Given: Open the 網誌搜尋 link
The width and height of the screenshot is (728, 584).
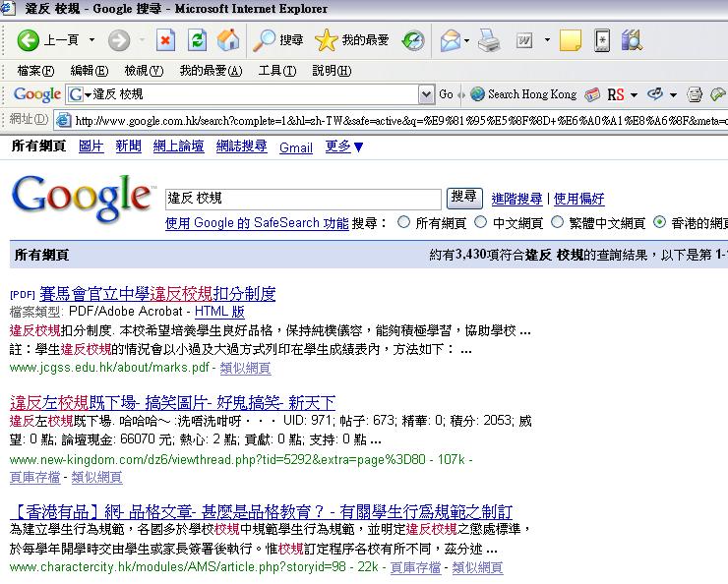Looking at the screenshot, I should pos(241,146).
